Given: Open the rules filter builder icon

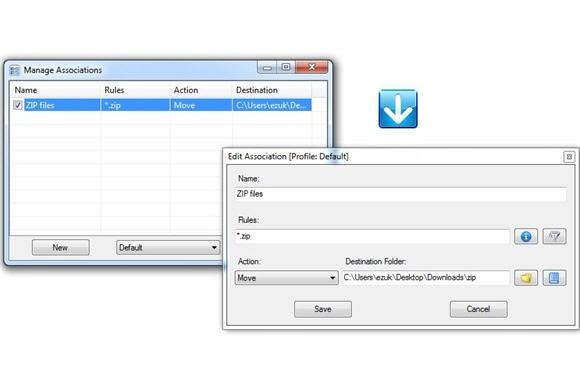Looking at the screenshot, I should point(554,236).
